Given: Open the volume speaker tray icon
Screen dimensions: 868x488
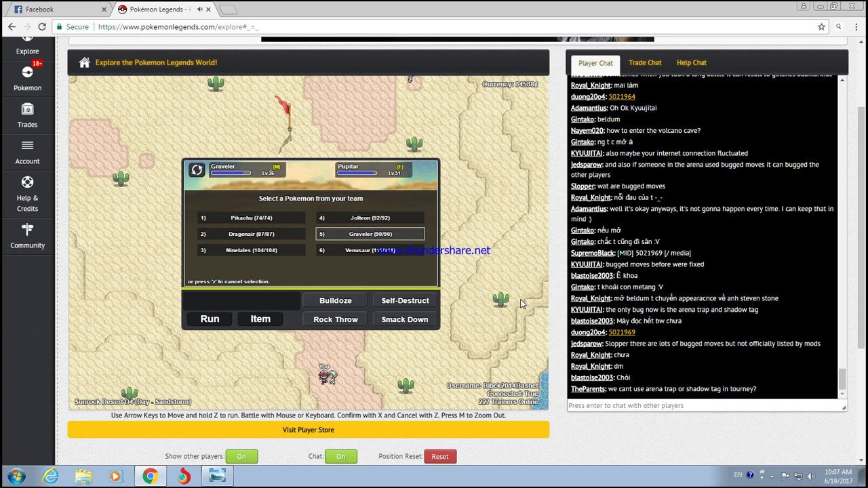Looking at the screenshot, I should (810, 476).
